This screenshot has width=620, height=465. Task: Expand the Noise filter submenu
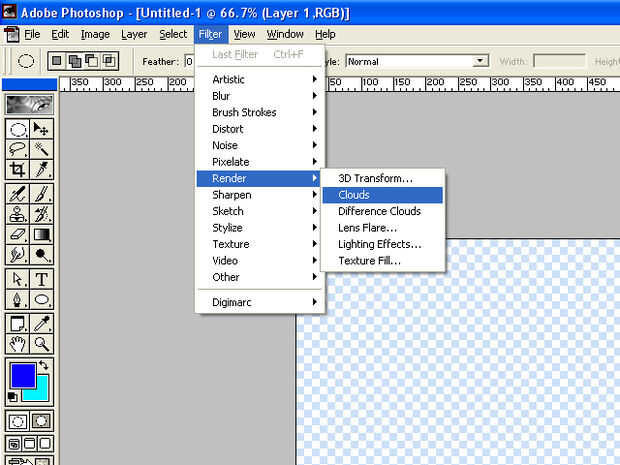coord(261,146)
